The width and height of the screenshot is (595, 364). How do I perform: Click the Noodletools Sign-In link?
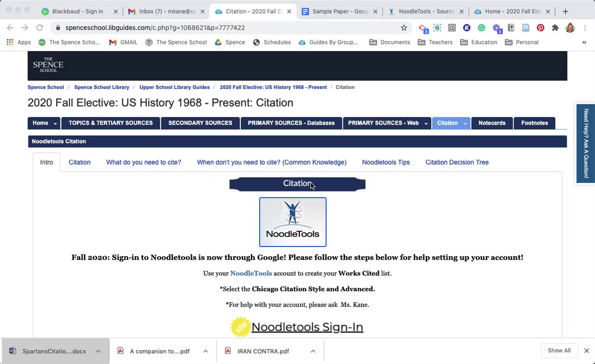pyautogui.click(x=307, y=327)
